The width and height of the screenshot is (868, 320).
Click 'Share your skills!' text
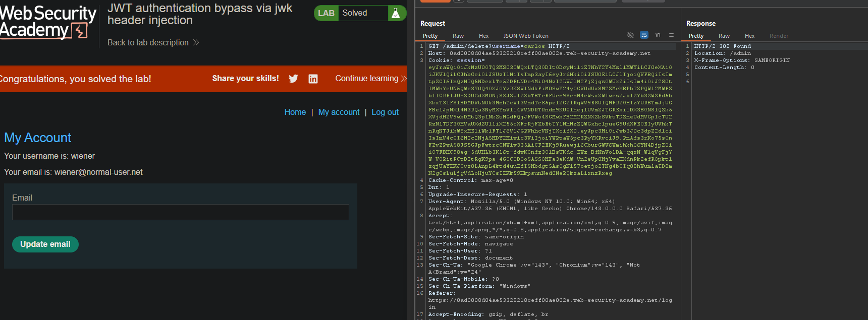pos(245,79)
